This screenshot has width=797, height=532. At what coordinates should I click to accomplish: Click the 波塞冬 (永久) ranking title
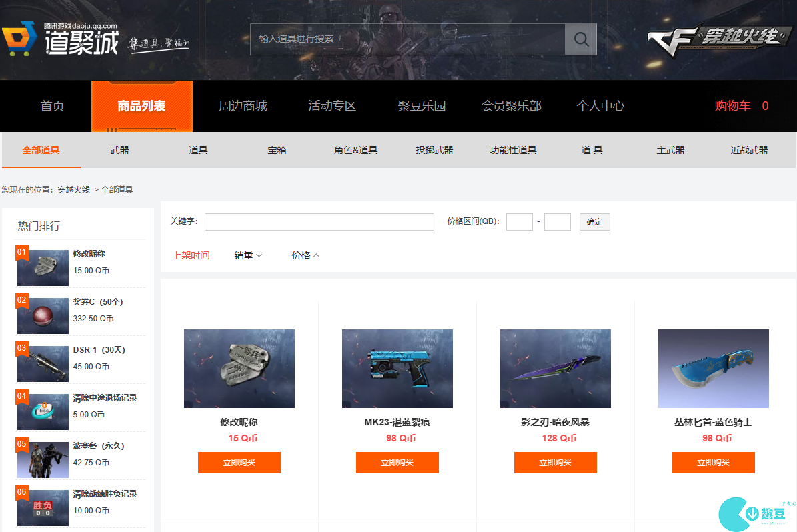coord(99,445)
